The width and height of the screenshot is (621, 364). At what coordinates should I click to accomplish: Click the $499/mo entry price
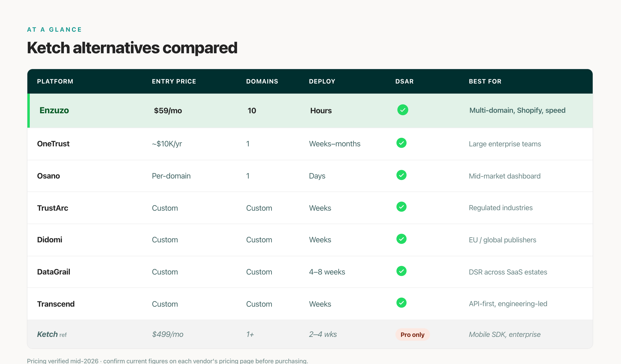[x=167, y=334]
